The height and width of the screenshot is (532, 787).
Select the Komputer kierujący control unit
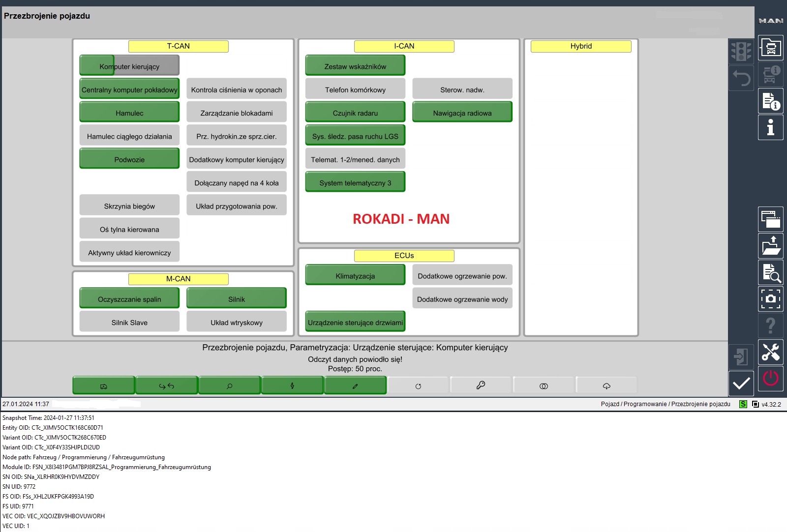[x=129, y=66]
